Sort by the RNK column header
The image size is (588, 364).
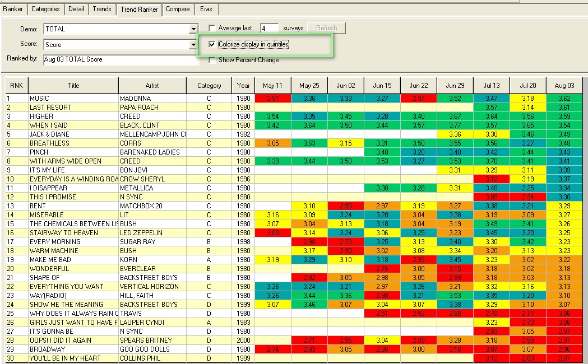[16, 86]
